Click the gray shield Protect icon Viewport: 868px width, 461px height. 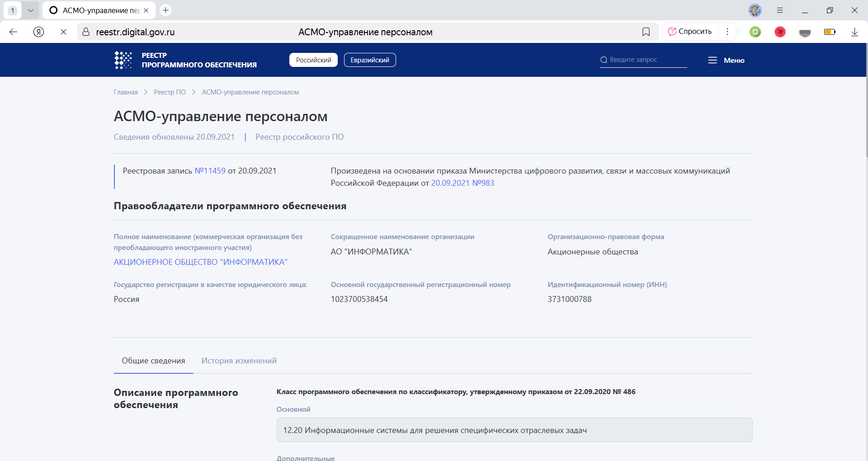[805, 32]
